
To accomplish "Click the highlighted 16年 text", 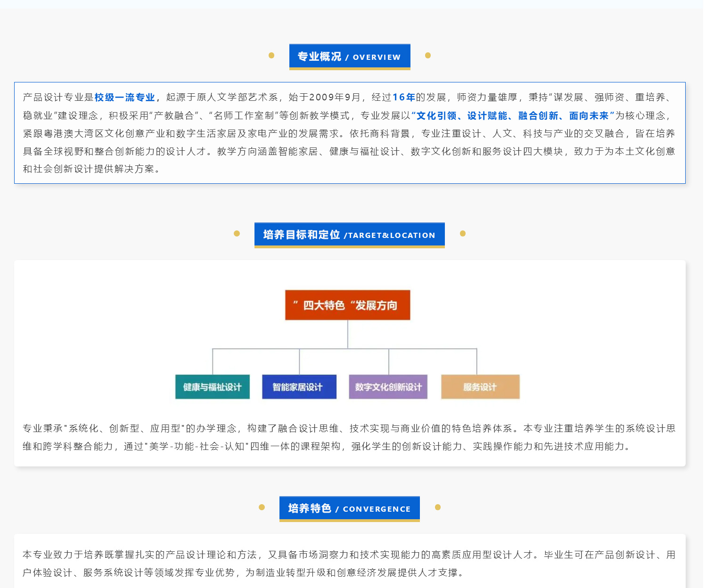I will point(404,98).
